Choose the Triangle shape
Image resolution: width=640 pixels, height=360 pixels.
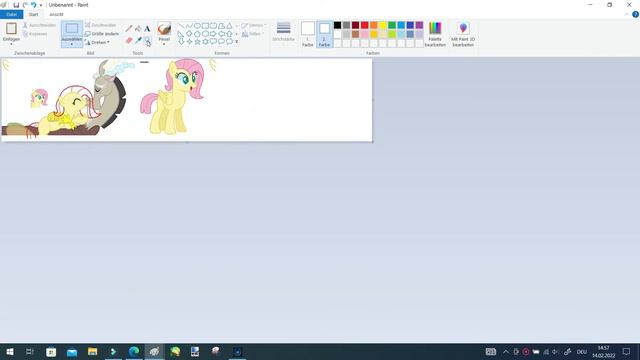[229, 26]
